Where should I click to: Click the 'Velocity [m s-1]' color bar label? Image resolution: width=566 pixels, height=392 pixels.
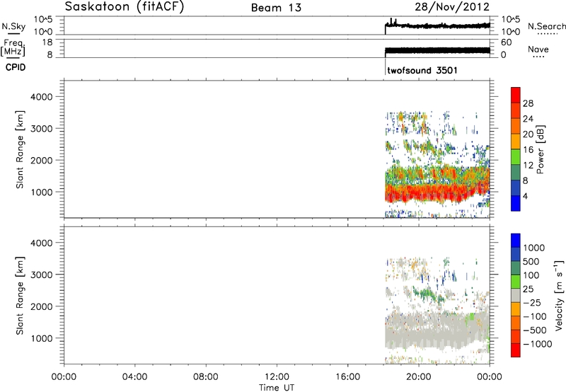click(x=559, y=295)
